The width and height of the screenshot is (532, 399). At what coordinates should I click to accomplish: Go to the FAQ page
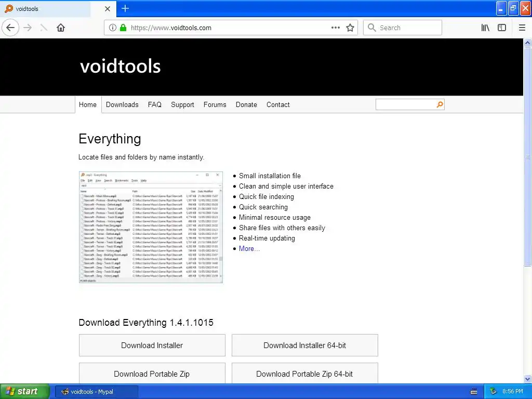[x=155, y=104]
